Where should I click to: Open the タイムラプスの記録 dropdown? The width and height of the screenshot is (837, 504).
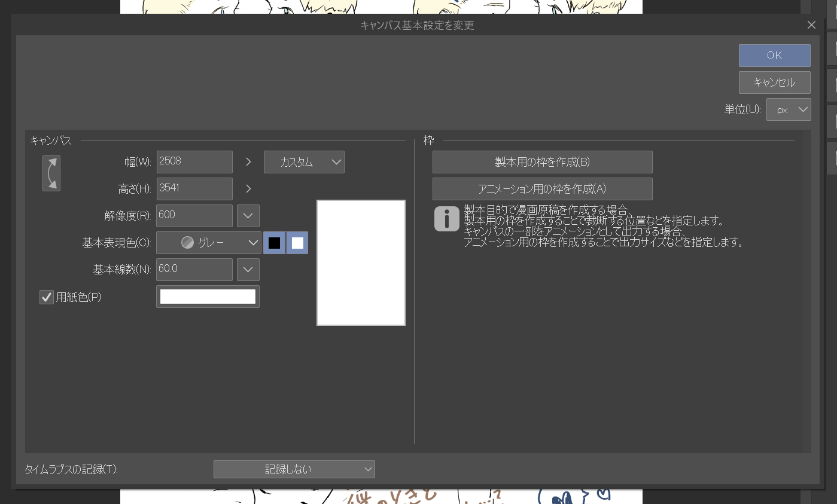point(294,469)
